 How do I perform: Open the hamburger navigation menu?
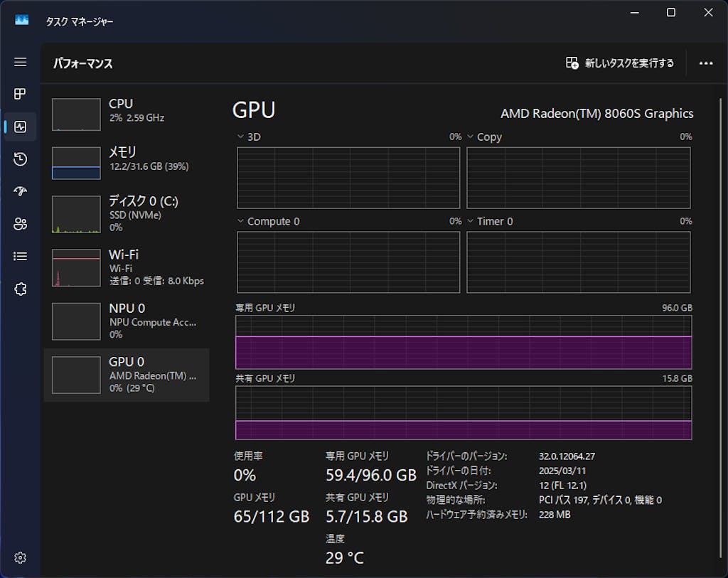[20, 62]
